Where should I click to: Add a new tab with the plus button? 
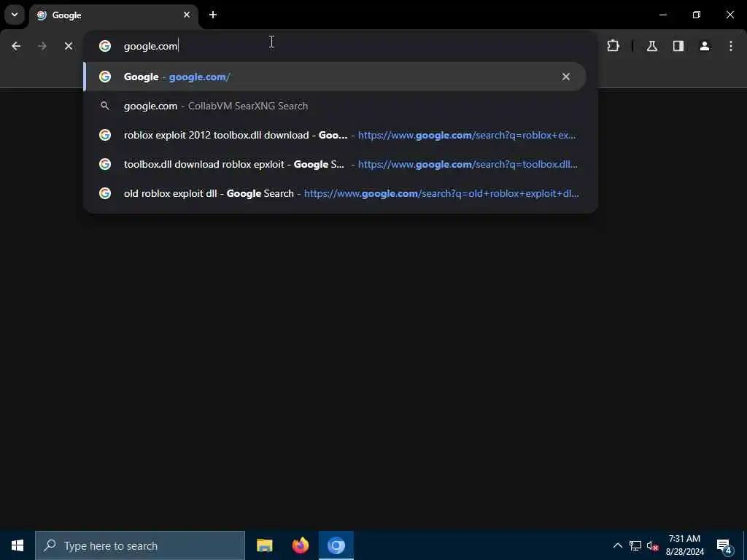click(213, 15)
